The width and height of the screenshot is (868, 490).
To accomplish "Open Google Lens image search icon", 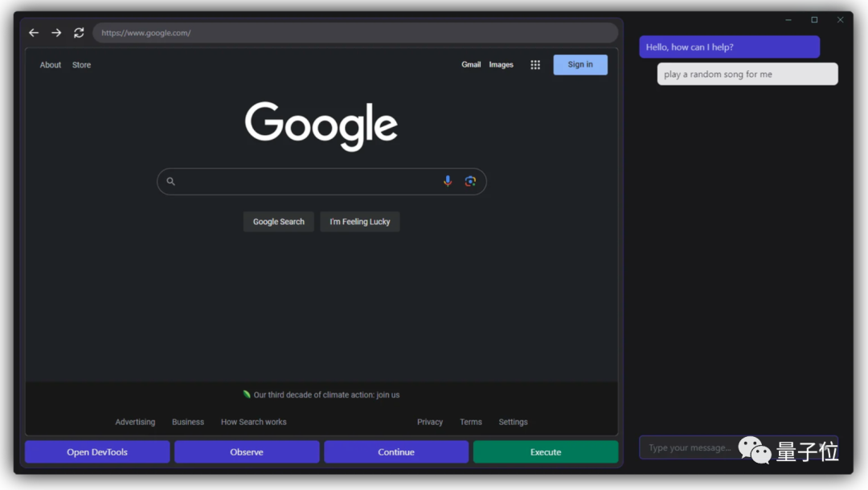I will 470,182.
